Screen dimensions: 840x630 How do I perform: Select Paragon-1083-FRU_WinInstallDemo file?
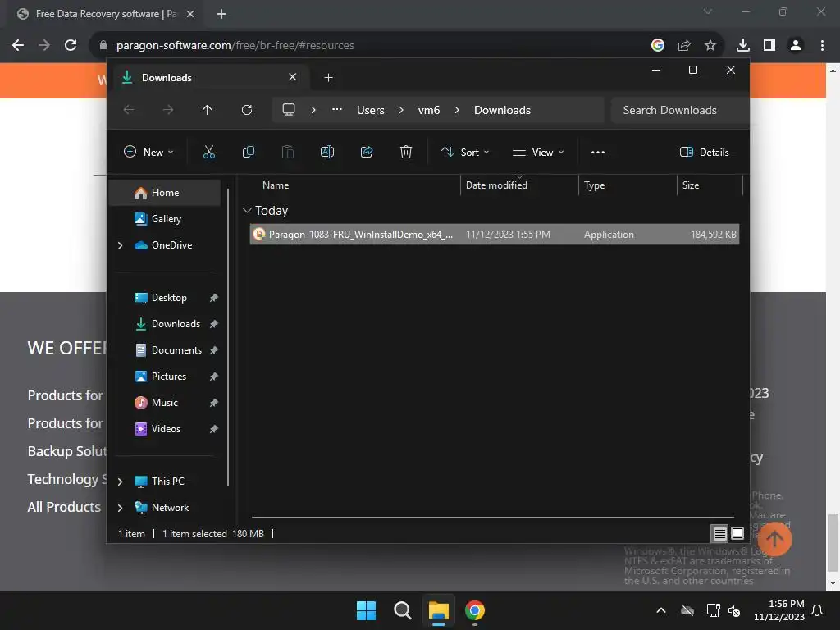pos(495,234)
